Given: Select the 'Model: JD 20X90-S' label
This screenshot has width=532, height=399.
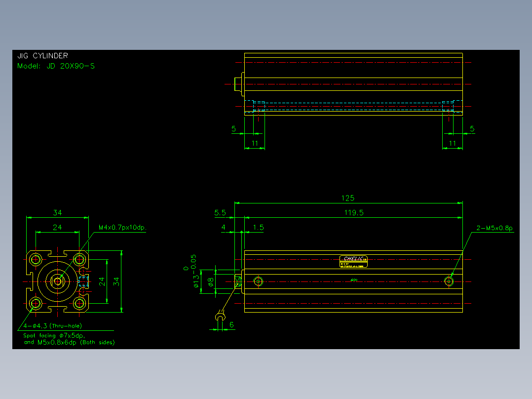Looking at the screenshot, I should 56,66.
